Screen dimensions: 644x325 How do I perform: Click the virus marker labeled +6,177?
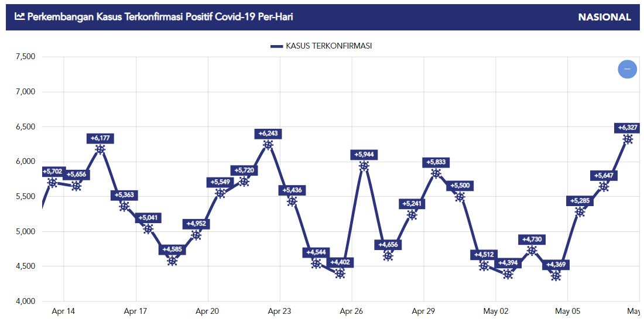[x=100, y=149]
